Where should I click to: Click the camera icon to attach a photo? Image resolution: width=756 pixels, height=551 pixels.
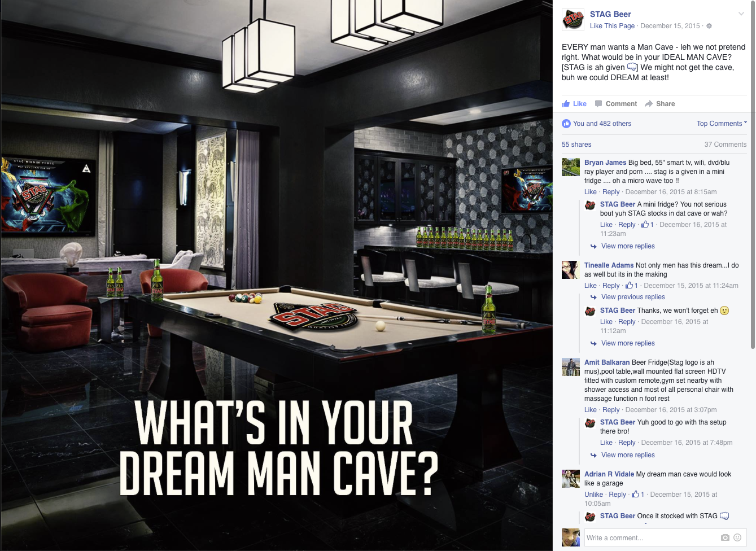coord(725,537)
